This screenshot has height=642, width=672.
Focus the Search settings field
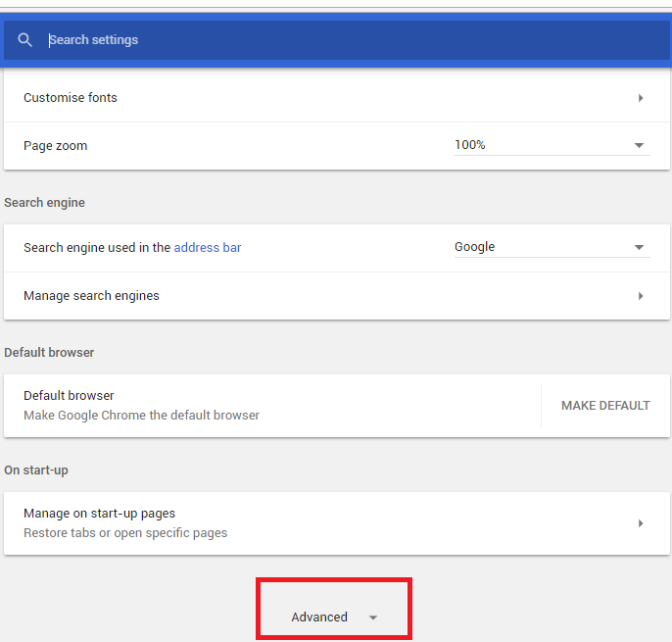tap(356, 40)
